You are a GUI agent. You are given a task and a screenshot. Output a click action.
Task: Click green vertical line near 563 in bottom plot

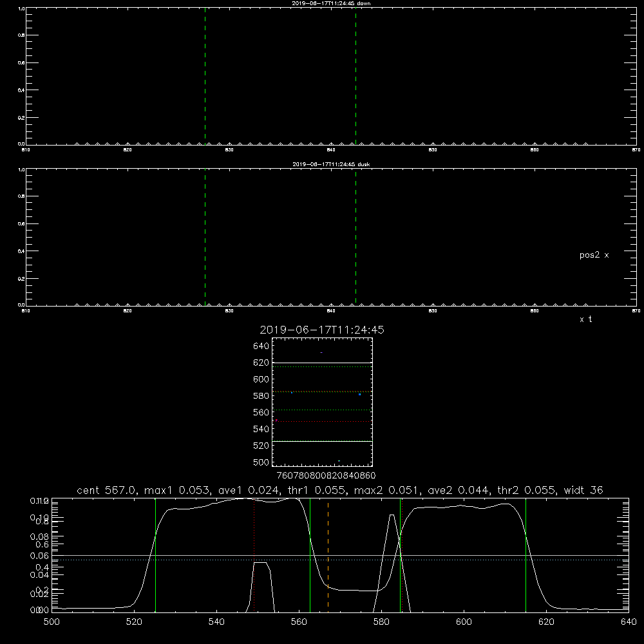310,554
